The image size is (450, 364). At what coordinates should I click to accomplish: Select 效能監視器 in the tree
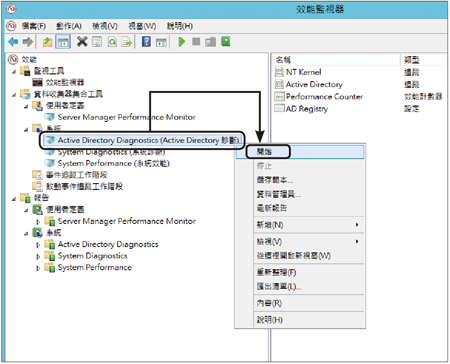coord(65,82)
